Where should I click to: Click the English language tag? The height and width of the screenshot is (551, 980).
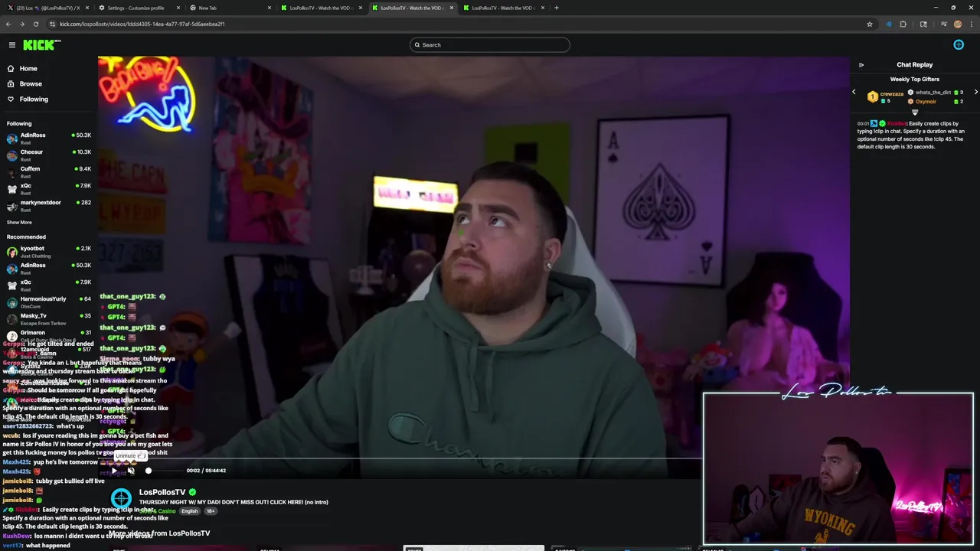click(190, 511)
